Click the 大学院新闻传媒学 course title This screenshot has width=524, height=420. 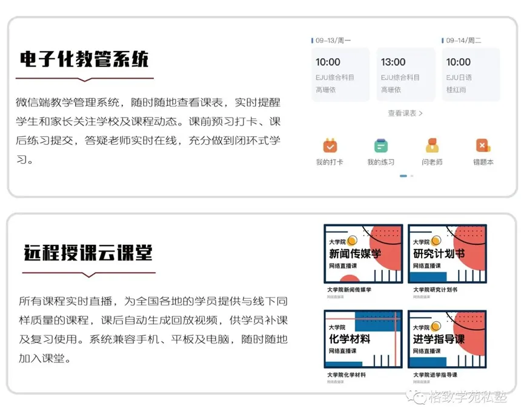point(349,290)
